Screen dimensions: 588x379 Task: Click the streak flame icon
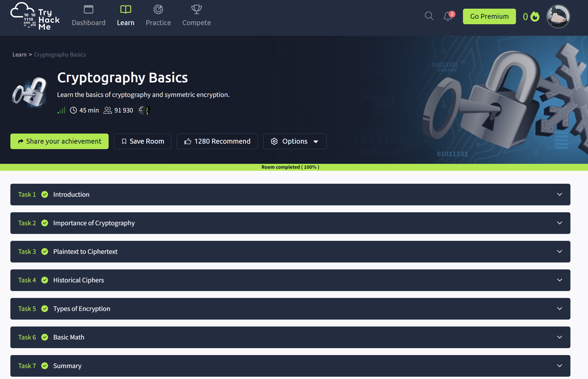click(535, 17)
